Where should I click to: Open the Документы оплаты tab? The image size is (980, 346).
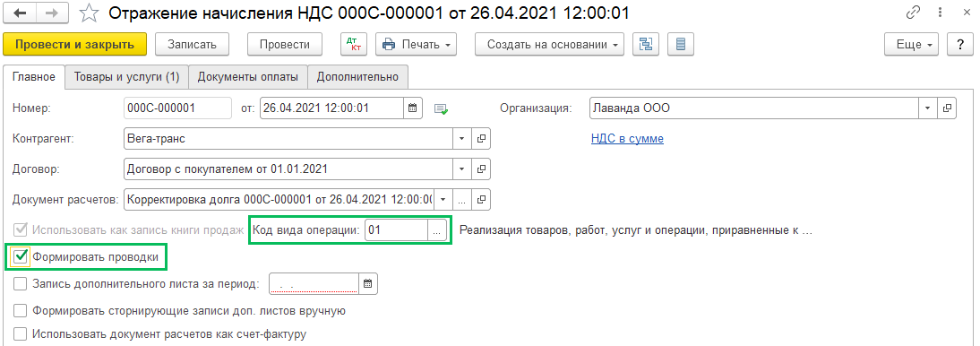tap(248, 77)
